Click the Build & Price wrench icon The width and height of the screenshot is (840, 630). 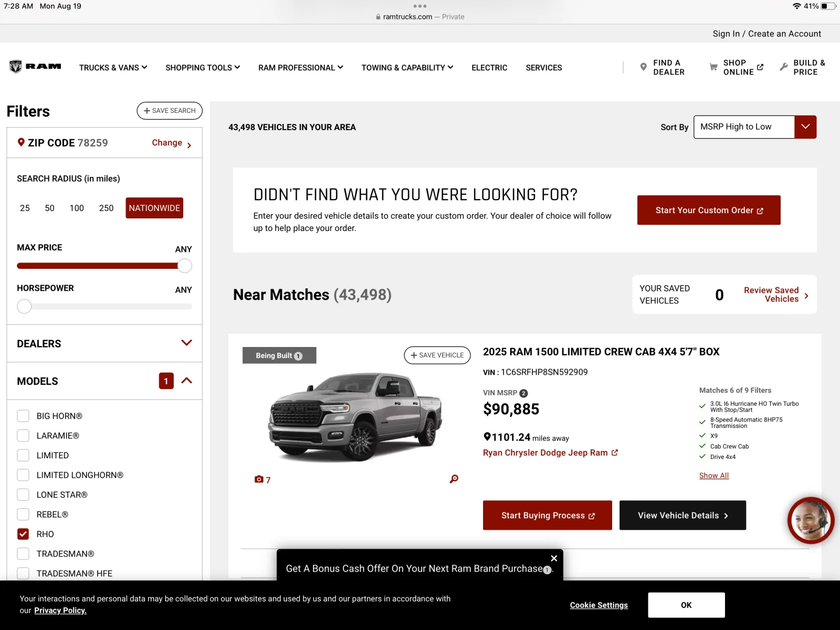coord(784,67)
